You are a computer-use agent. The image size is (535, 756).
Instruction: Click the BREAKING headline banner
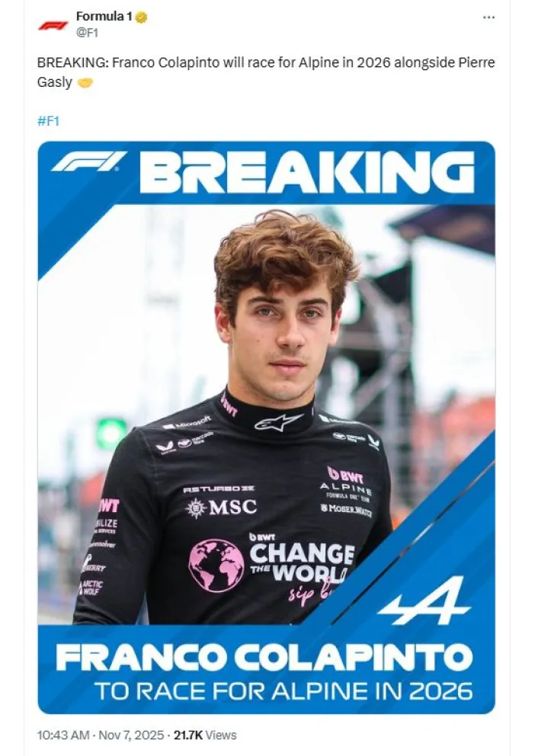pos(307,172)
